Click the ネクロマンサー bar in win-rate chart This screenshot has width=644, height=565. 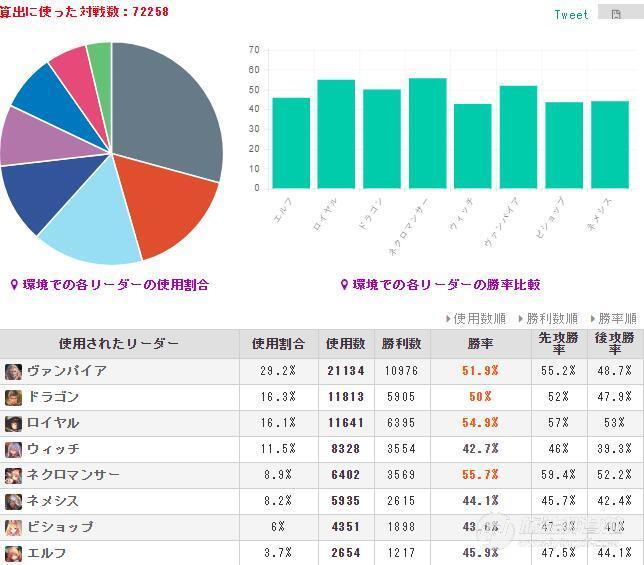(x=428, y=133)
